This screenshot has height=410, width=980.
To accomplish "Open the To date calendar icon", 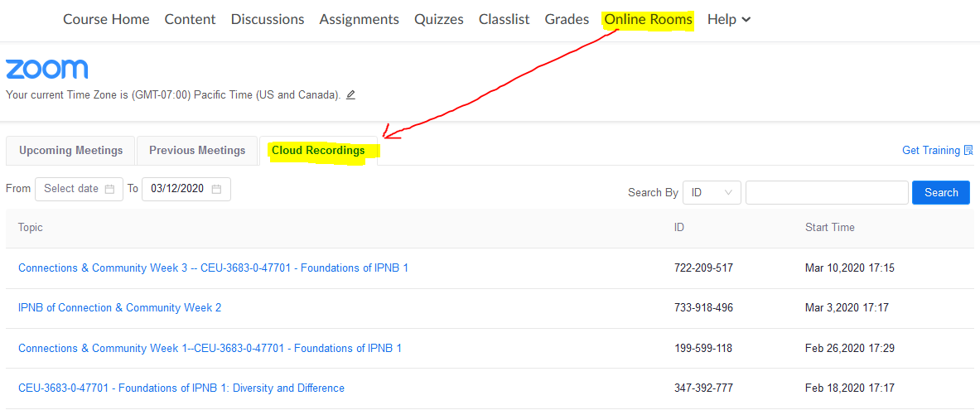I will [x=216, y=189].
